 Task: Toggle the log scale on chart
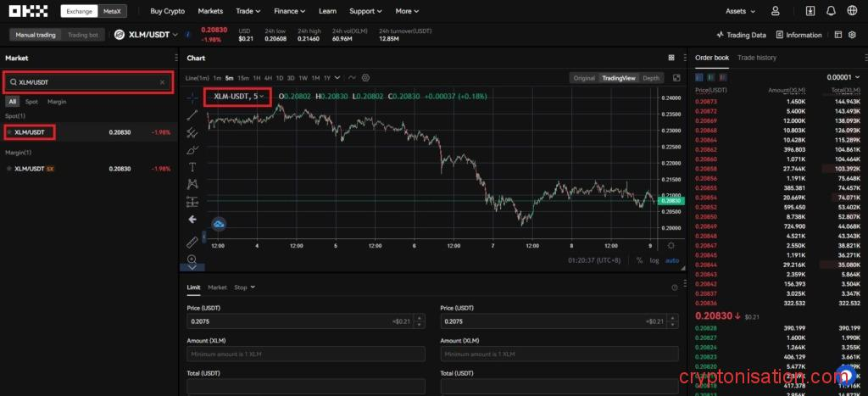click(654, 260)
